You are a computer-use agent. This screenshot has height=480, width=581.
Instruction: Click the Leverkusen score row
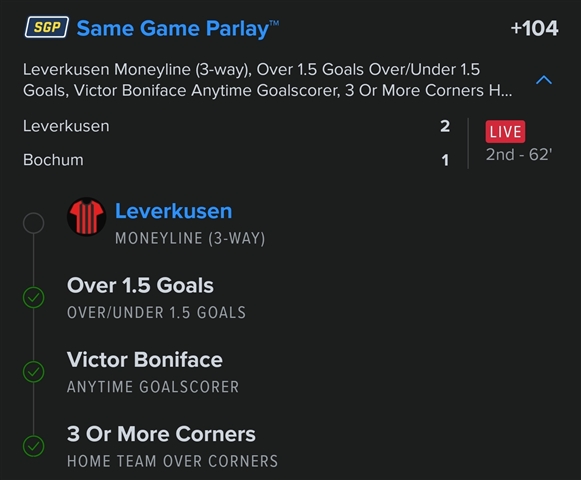pyautogui.click(x=236, y=126)
